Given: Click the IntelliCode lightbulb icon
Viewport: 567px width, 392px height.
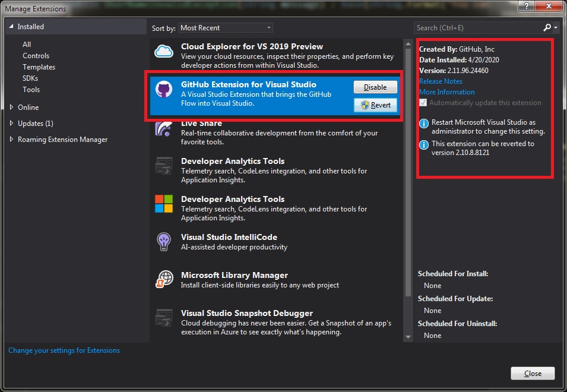Looking at the screenshot, I should (x=164, y=242).
